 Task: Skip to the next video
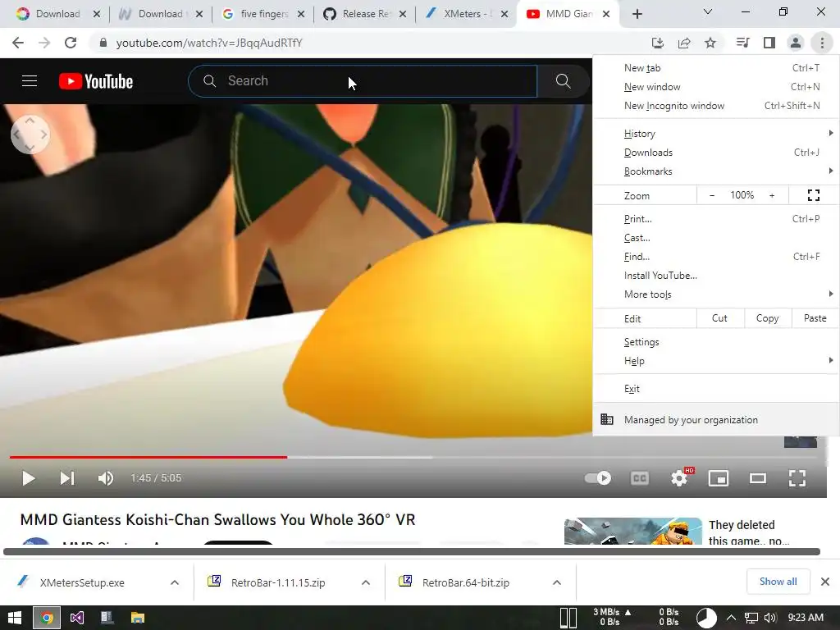pos(67,478)
